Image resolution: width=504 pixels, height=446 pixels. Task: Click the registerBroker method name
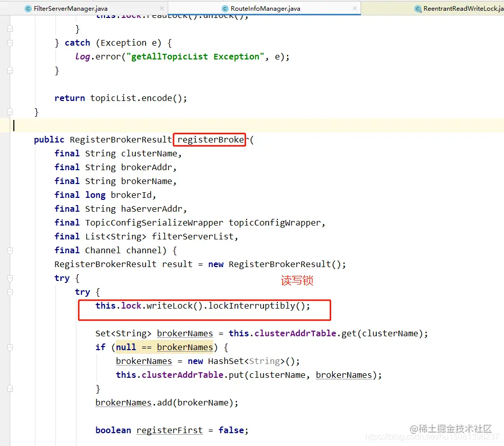pos(213,140)
